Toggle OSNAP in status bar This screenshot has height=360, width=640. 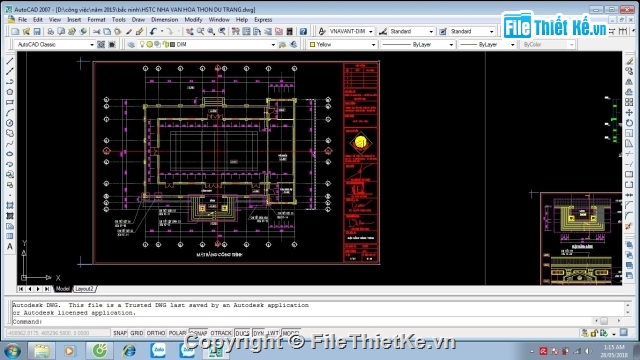[x=199, y=333]
